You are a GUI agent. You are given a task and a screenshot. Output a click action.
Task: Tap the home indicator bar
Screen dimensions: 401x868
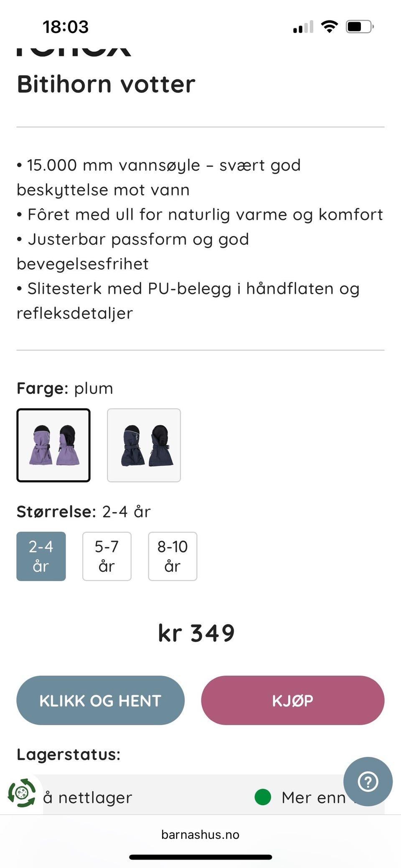tap(200, 857)
